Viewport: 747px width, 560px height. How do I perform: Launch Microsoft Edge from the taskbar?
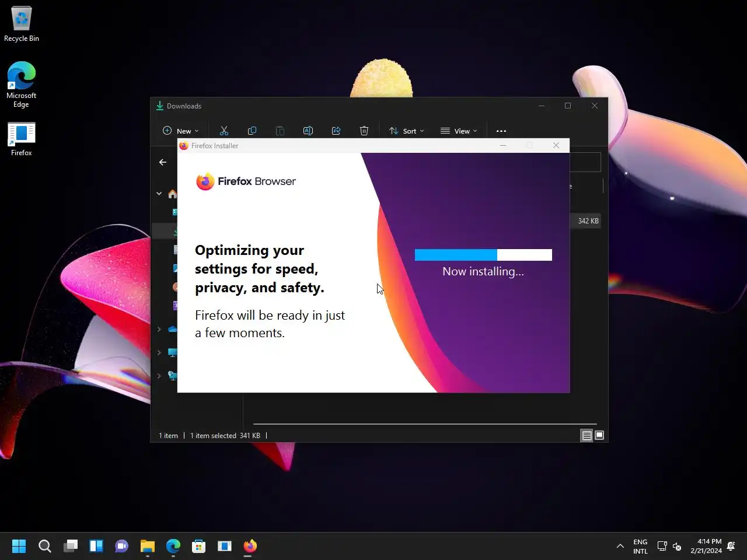coord(173,546)
